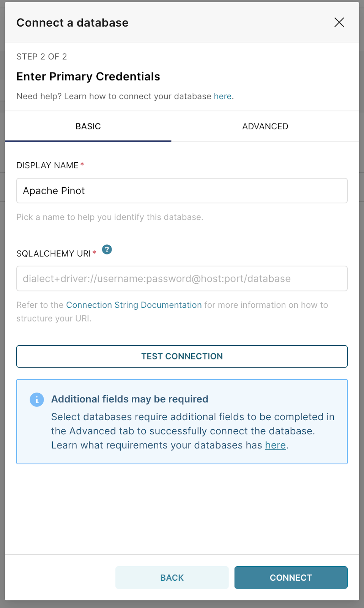
Task: Click the TEST CONNECTION button
Action: [x=182, y=356]
